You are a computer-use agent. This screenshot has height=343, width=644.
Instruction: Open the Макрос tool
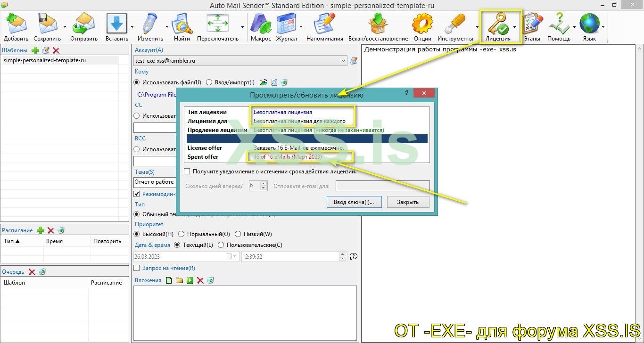(x=261, y=24)
